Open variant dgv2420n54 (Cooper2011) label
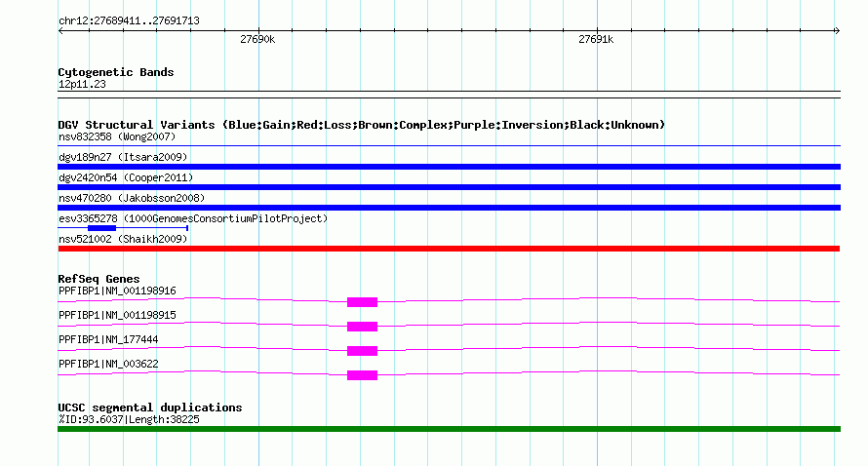Viewport: 868px width, 466px height. (x=126, y=177)
